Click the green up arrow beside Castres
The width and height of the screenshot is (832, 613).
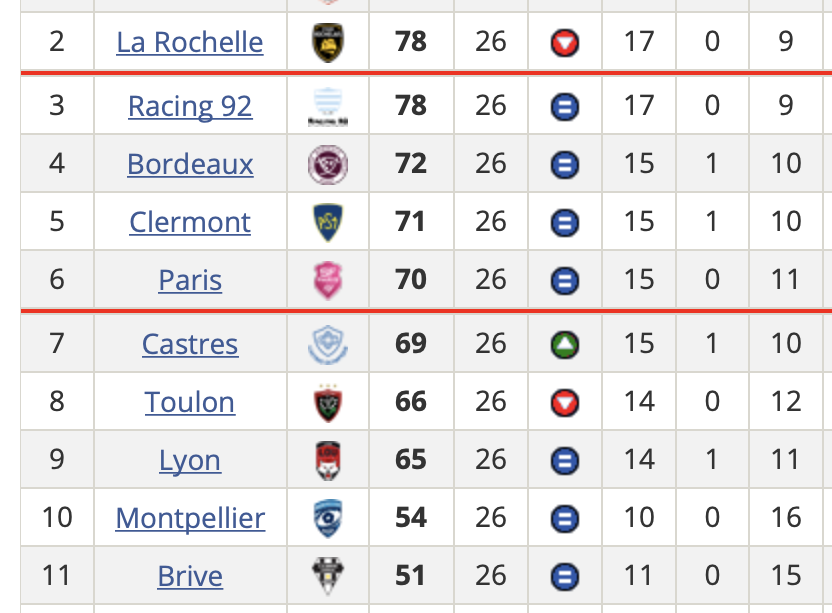click(565, 345)
